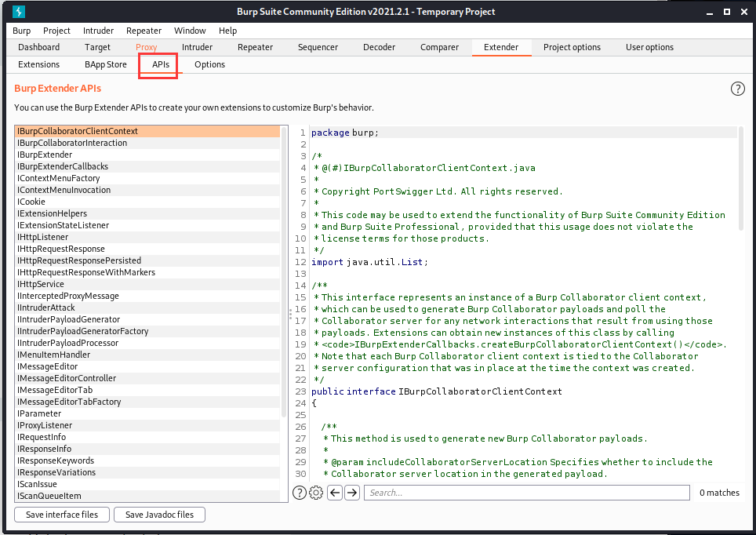Click the code viewer vertical scrollbar
This screenshot has width=756, height=535.
click(x=740, y=179)
